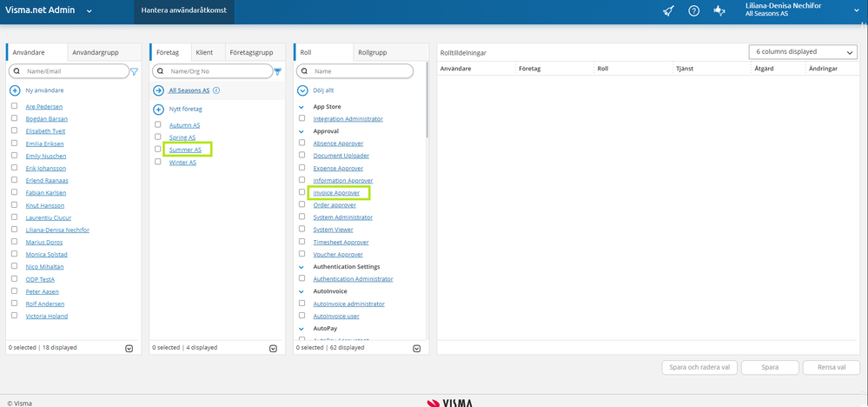Viewport: 868px width, 407px height.
Task: Click the Rensa val button
Action: (x=831, y=368)
